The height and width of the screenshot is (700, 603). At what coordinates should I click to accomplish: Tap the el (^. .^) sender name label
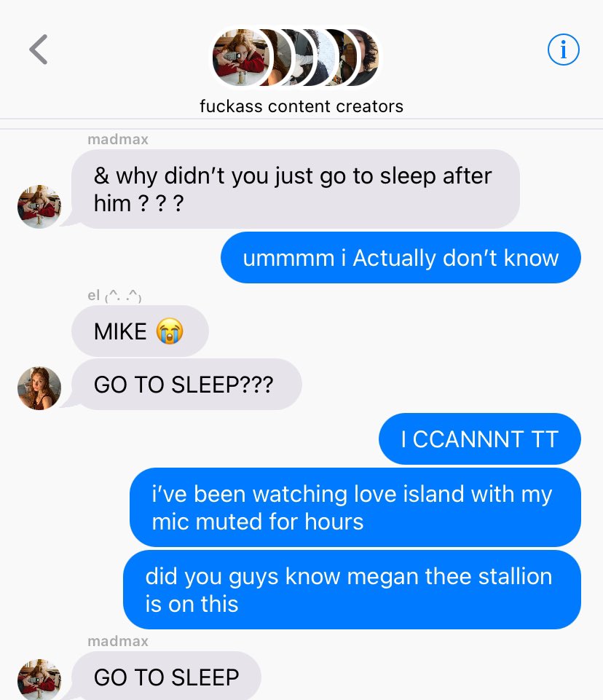pos(114,295)
